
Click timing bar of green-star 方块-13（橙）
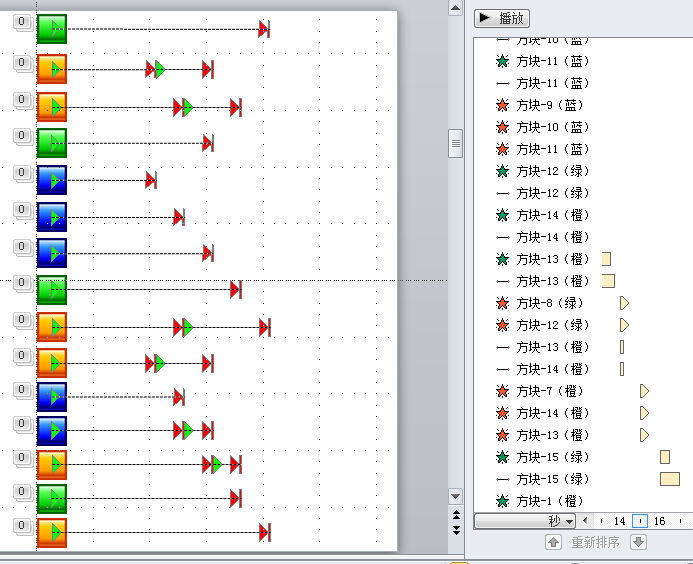point(606,259)
